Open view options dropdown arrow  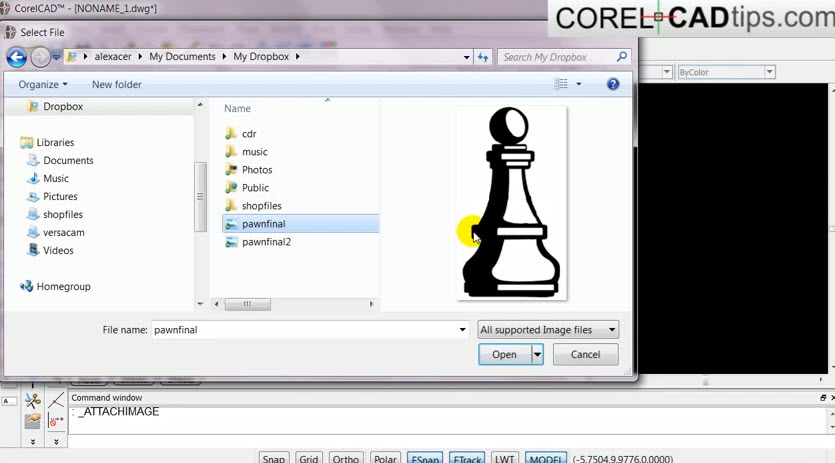coord(579,84)
